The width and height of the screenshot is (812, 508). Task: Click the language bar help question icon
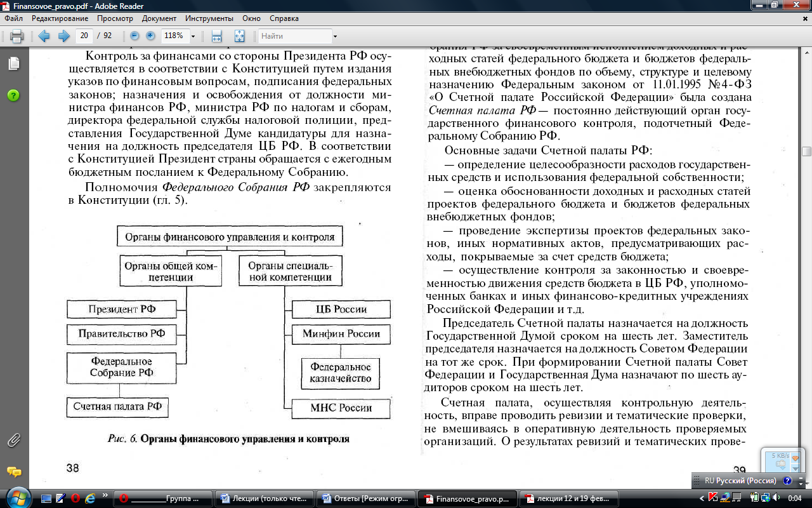click(787, 481)
